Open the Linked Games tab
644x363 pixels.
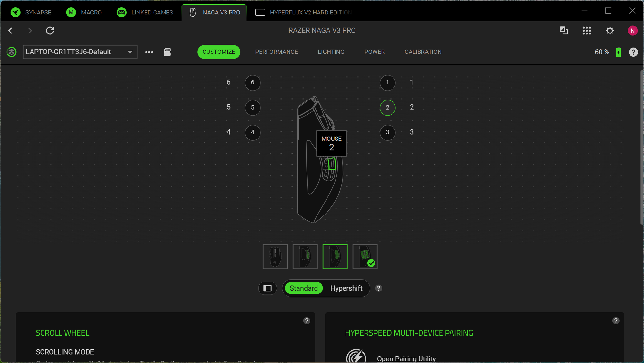pos(145,12)
